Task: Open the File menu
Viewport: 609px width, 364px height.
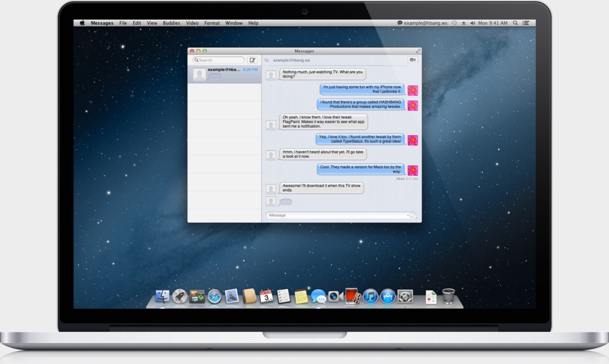Action: point(123,23)
